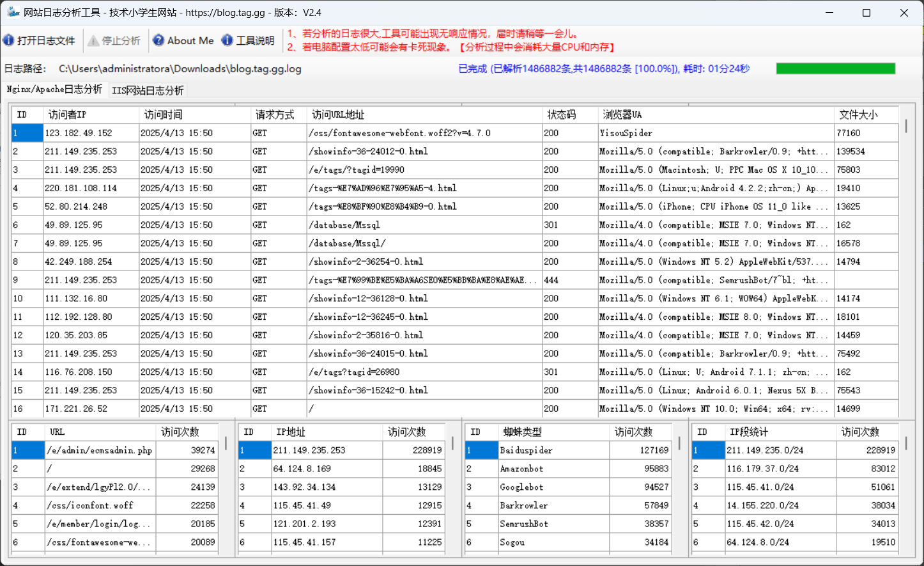The width and height of the screenshot is (924, 566).
Task: Click the stop analysis warning icon
Action: pyautogui.click(x=93, y=40)
